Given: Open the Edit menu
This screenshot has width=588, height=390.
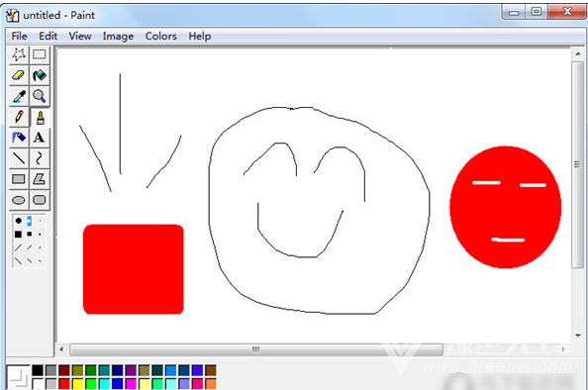Looking at the screenshot, I should pos(48,36).
